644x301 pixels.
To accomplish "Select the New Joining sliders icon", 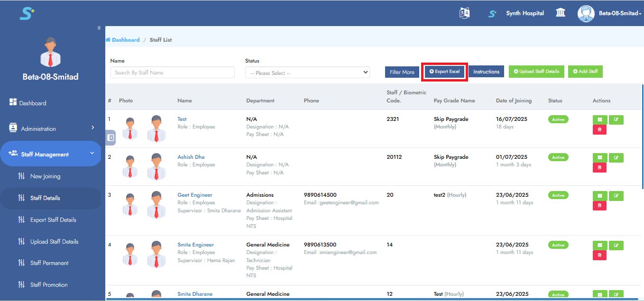I will click(x=21, y=176).
